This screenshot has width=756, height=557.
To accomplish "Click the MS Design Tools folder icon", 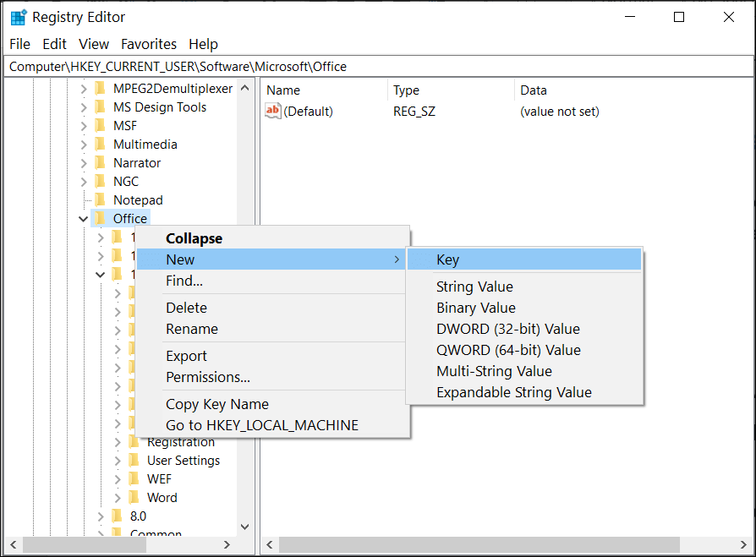I will (x=100, y=107).
